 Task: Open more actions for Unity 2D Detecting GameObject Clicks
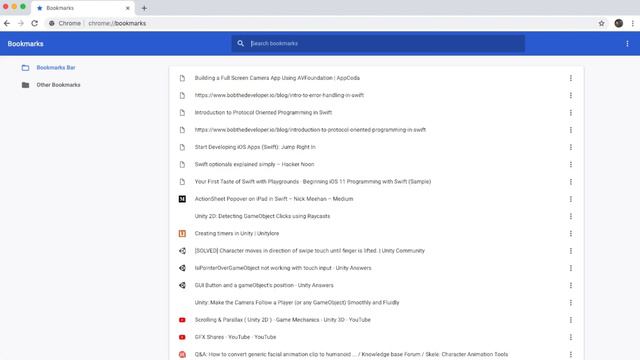pyautogui.click(x=571, y=216)
